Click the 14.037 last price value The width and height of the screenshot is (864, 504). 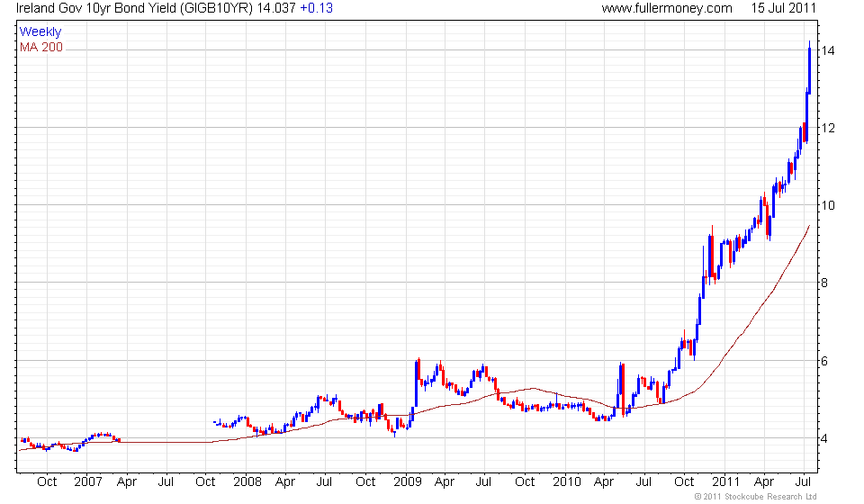click(276, 8)
